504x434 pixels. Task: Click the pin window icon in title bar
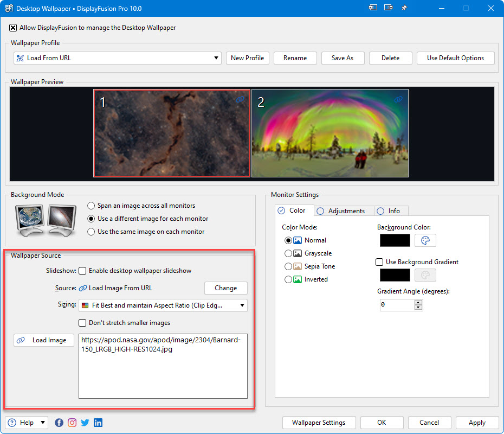[x=404, y=8]
